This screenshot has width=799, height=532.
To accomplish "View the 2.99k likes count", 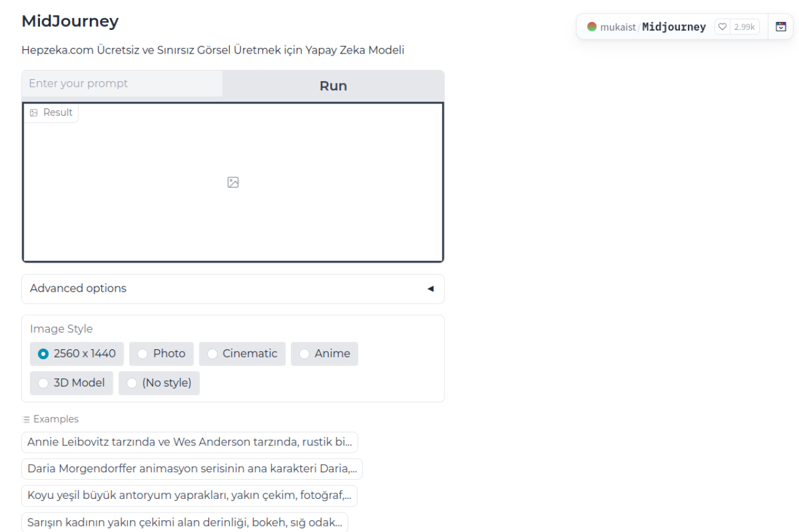I will (744, 27).
